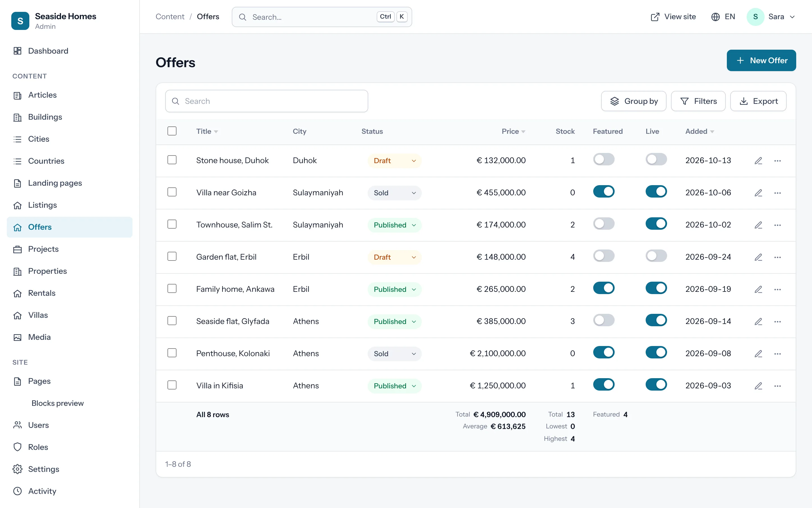Open Blocks preview in the sidebar
The width and height of the screenshot is (812, 508).
[58, 403]
